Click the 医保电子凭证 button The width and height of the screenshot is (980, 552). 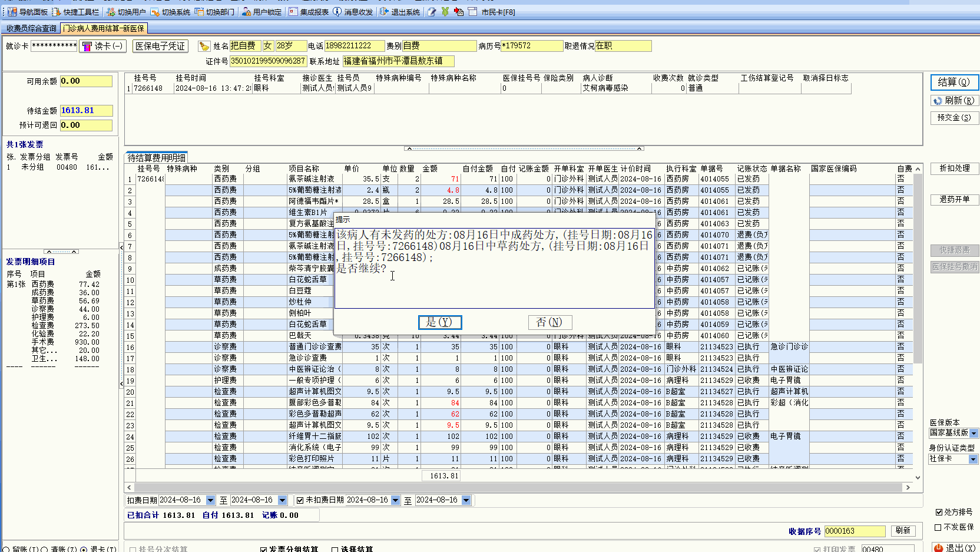click(160, 46)
